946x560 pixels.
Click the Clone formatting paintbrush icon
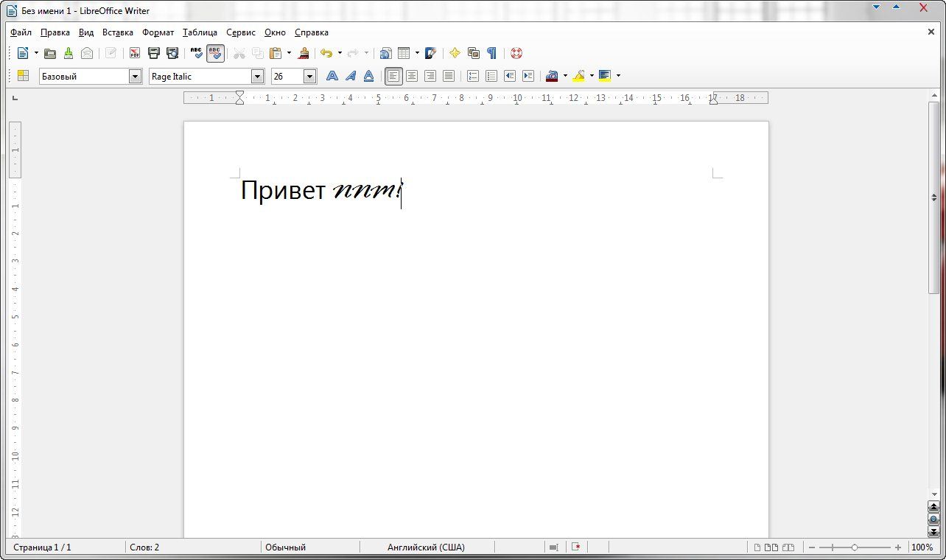pos(304,53)
